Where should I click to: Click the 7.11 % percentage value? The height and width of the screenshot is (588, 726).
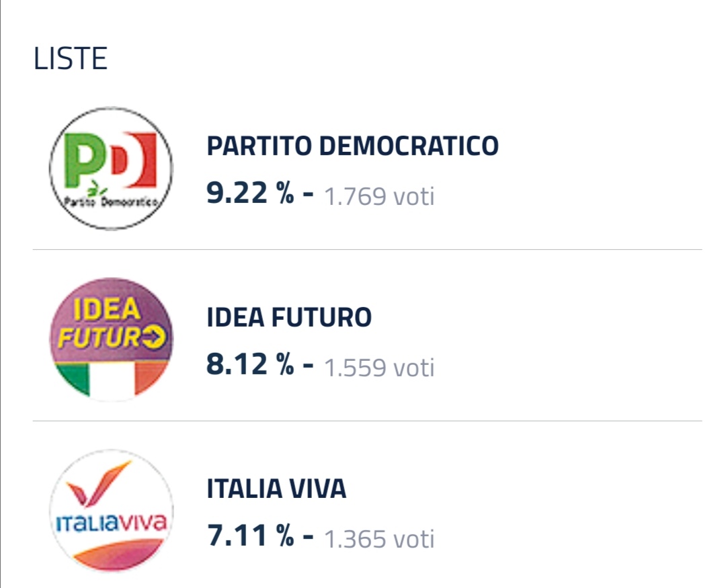click(x=250, y=536)
